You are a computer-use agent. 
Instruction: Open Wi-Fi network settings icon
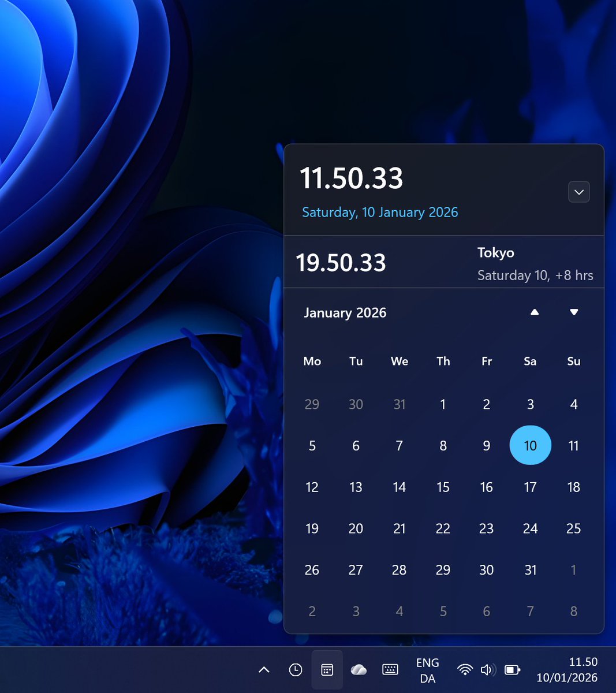point(465,670)
